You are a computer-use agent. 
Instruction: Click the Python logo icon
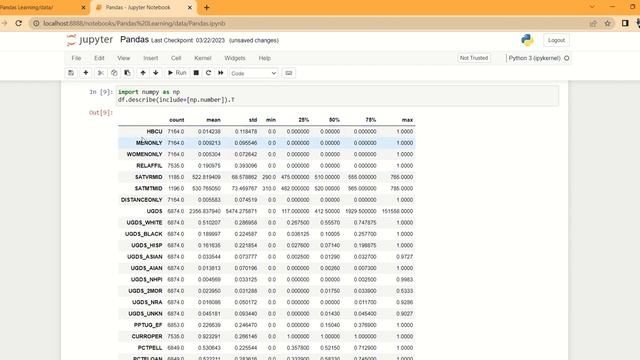pyautogui.click(x=527, y=40)
